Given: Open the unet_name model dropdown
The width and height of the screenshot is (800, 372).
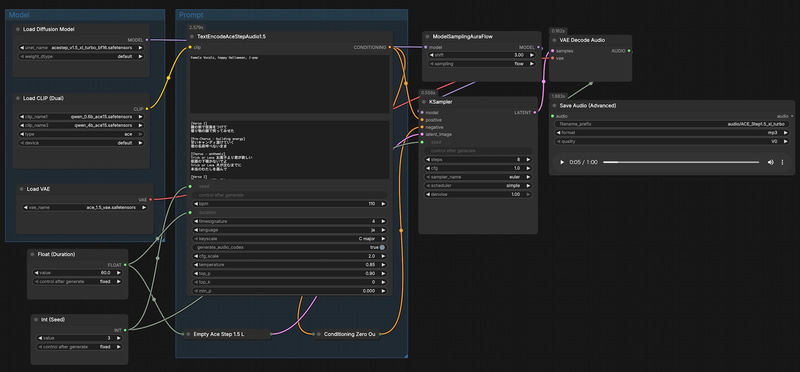Looking at the screenshot, I should click(x=81, y=47).
